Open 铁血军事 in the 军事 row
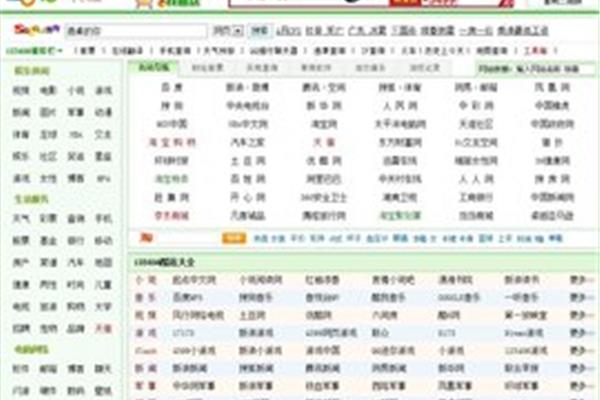Viewport: 600px width, 400px height. coord(323,386)
